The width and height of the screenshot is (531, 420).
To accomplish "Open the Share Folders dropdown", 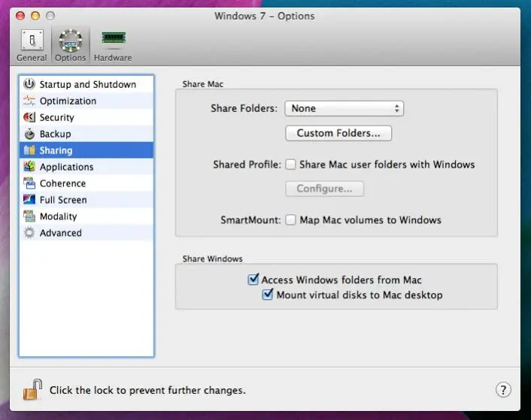I will pyautogui.click(x=344, y=108).
